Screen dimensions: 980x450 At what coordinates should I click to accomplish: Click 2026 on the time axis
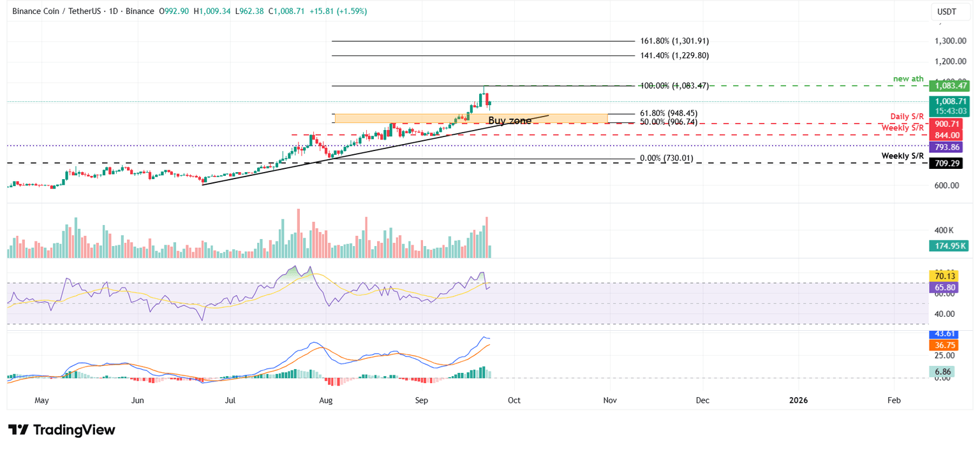pos(798,400)
